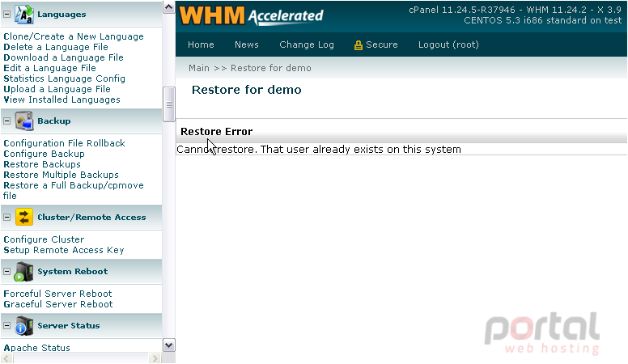628x364 pixels.
Task: Open Apache Status
Action: (x=37, y=348)
